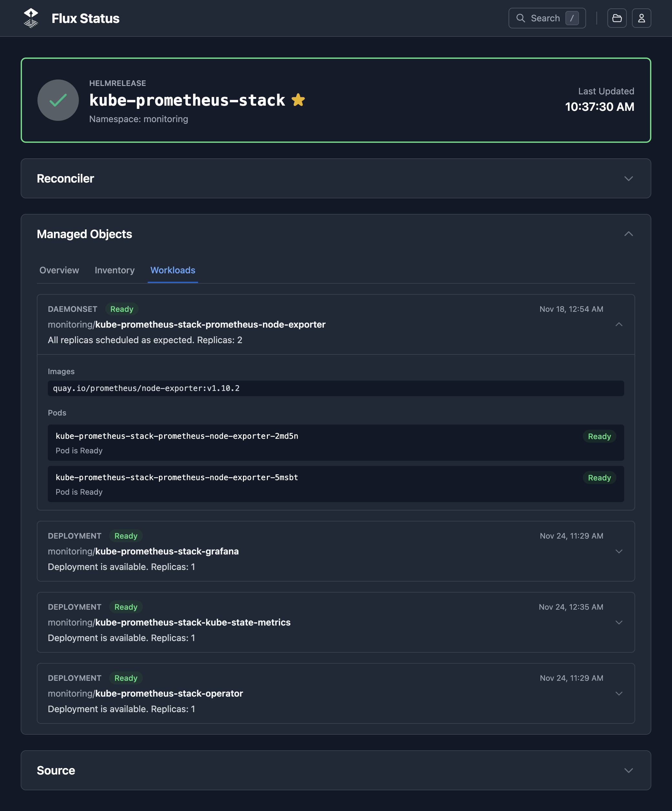This screenshot has width=672, height=811.
Task: Collapse the Managed Objects section
Action: [x=628, y=234]
